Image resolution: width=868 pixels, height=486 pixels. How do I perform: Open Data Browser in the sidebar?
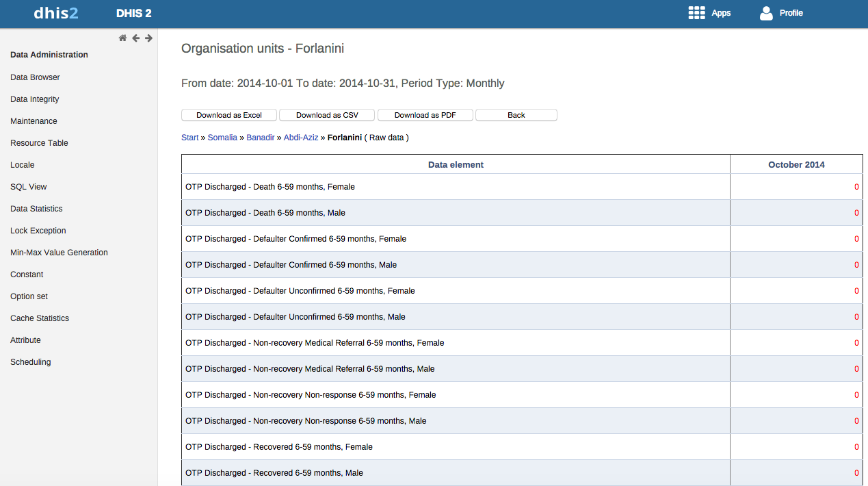point(35,77)
